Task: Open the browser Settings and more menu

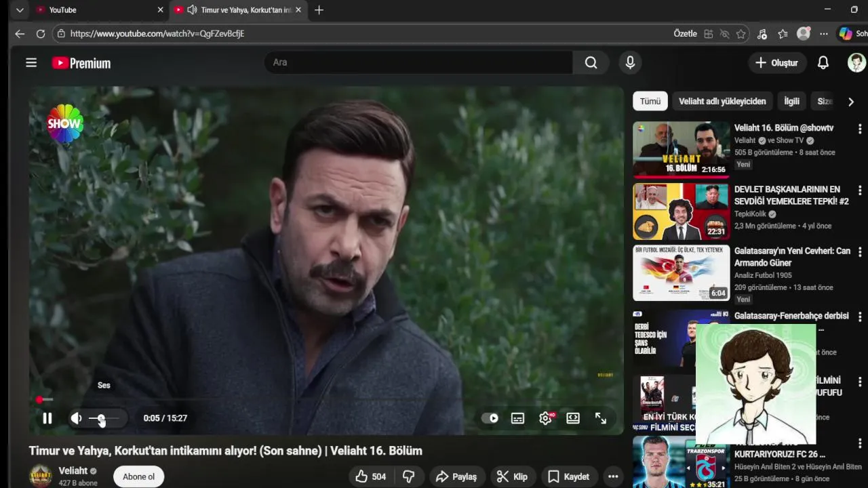Action: (824, 34)
